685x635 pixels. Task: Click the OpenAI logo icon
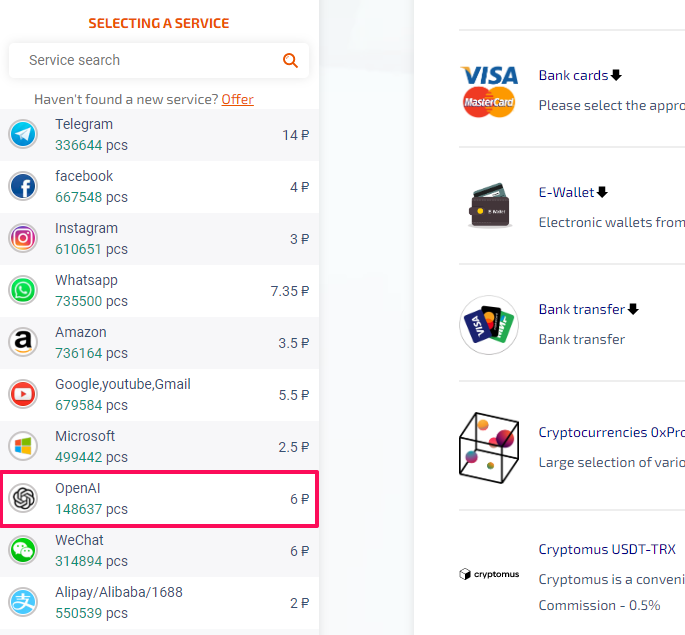pyautogui.click(x=23, y=498)
